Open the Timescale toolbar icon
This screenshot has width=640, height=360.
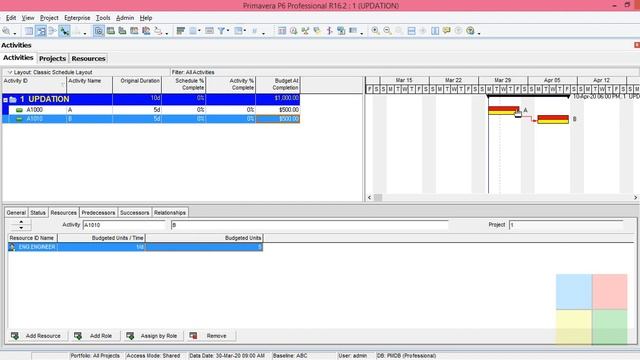(209, 31)
